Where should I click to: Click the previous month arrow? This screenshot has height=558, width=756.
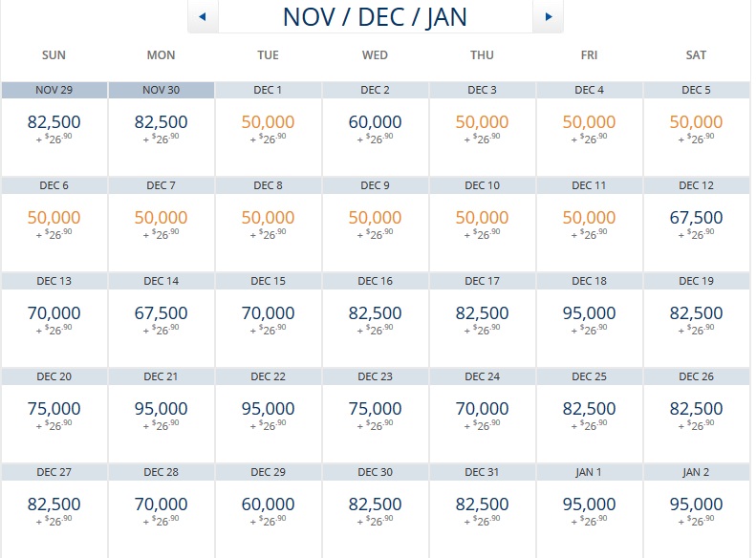tap(203, 16)
